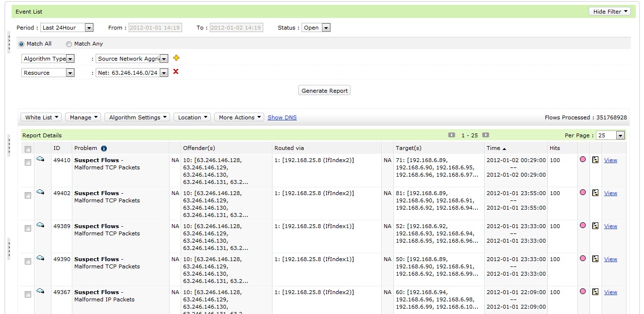This screenshot has width=644, height=314.
Task: Select the Match Any radio button
Action: click(x=69, y=44)
